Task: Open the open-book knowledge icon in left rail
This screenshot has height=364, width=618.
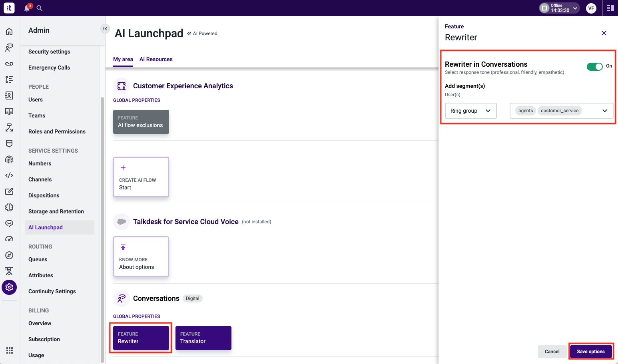Action: click(9, 111)
